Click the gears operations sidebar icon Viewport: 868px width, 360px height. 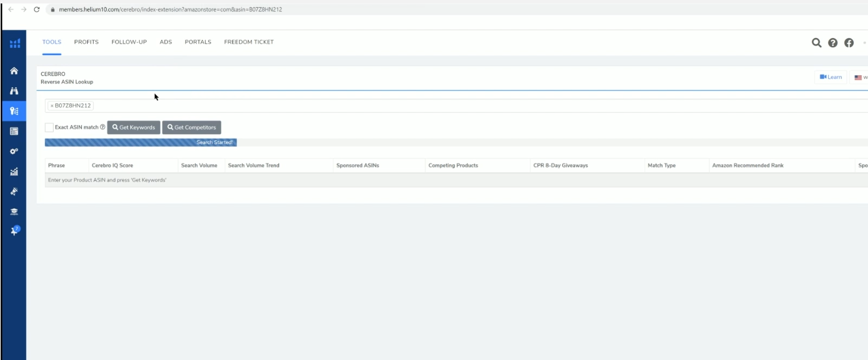click(14, 151)
